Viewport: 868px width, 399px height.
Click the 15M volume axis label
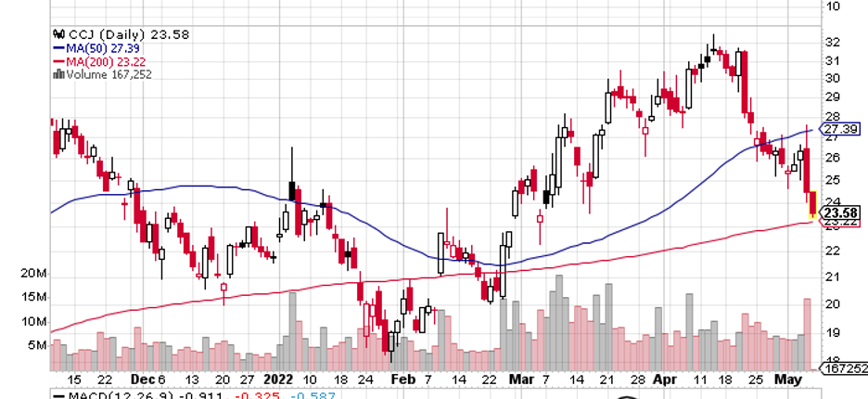click(x=34, y=297)
